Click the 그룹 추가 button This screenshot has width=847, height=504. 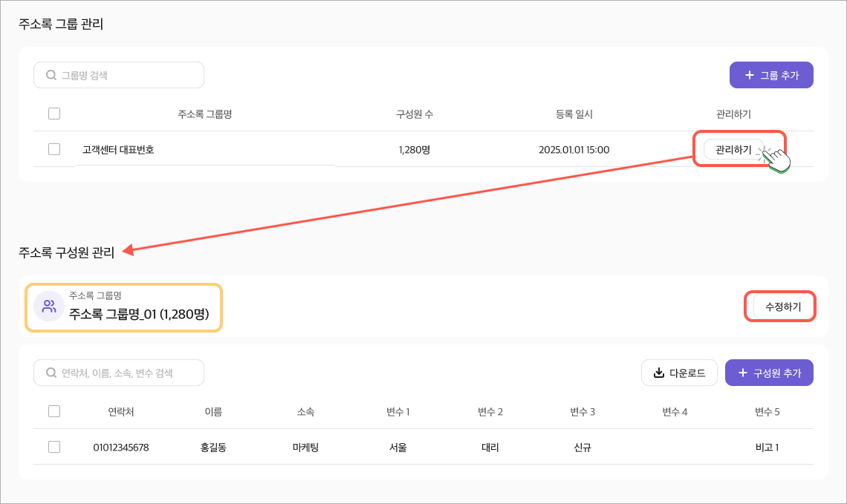[771, 75]
